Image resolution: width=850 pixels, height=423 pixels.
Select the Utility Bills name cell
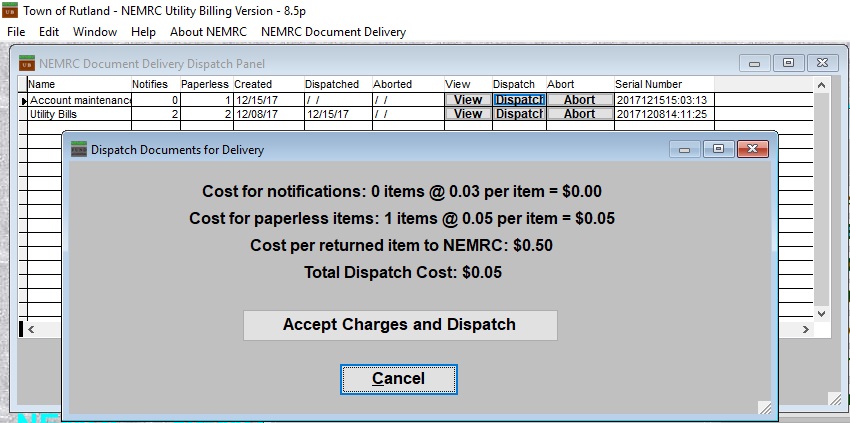pos(78,114)
